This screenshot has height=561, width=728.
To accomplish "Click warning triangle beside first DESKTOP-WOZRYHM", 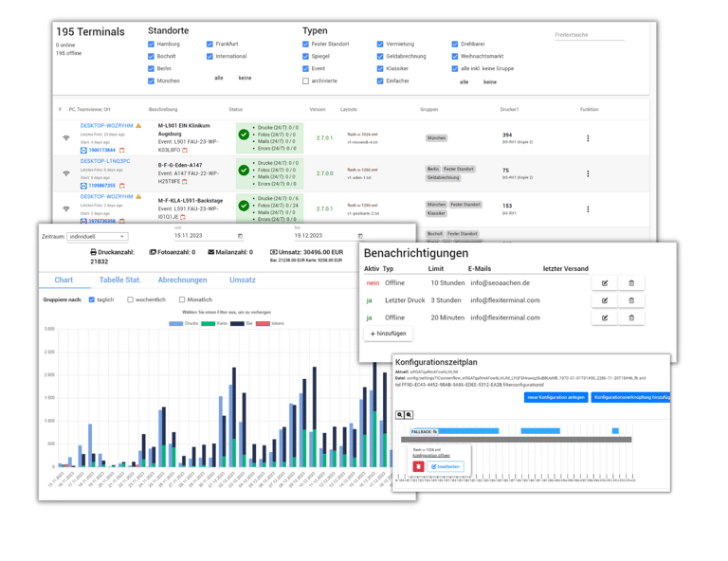I will coord(138,126).
